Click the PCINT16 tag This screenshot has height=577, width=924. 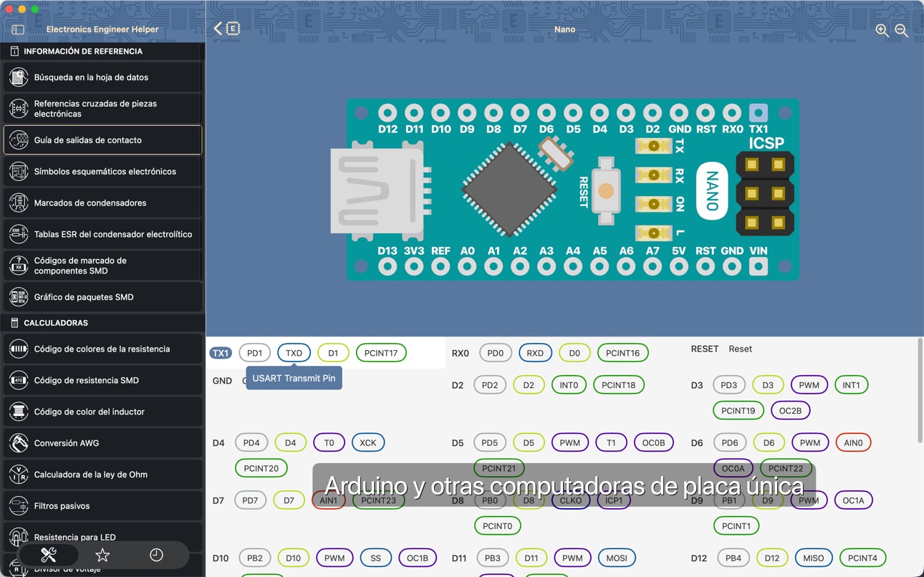tap(622, 353)
